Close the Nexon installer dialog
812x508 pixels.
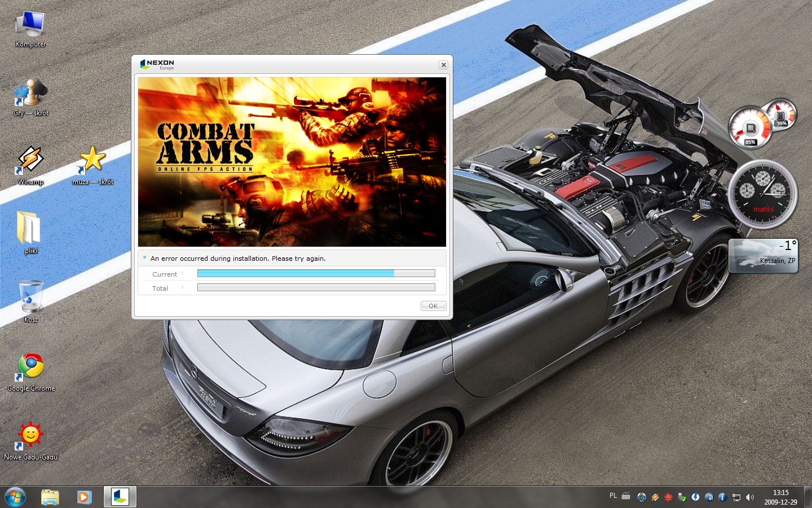pyautogui.click(x=444, y=65)
